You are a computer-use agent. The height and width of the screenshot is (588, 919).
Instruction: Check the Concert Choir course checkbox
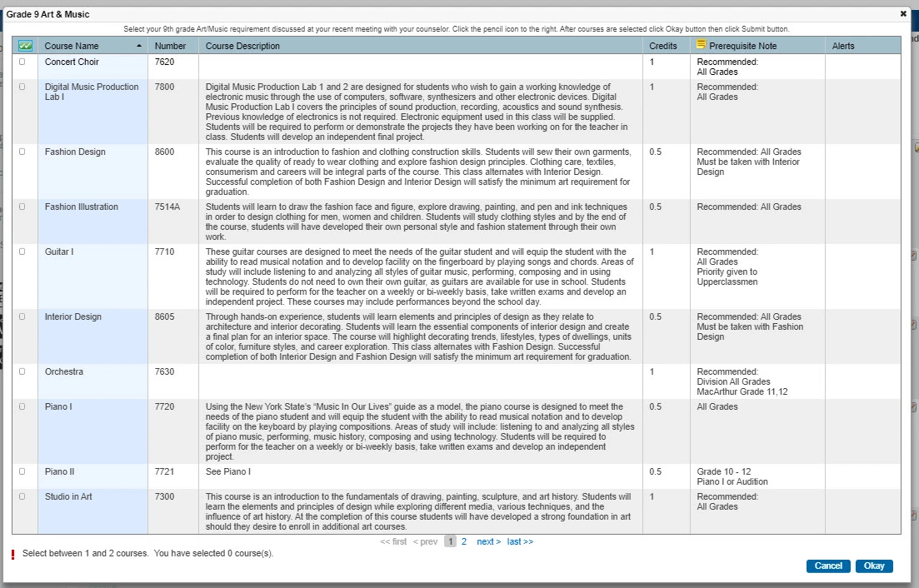[x=22, y=62]
